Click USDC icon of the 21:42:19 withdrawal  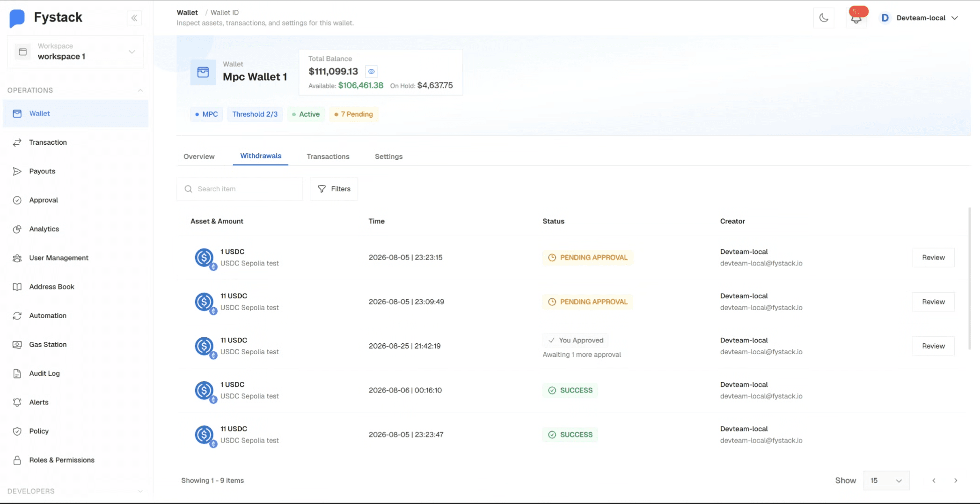[x=205, y=347]
